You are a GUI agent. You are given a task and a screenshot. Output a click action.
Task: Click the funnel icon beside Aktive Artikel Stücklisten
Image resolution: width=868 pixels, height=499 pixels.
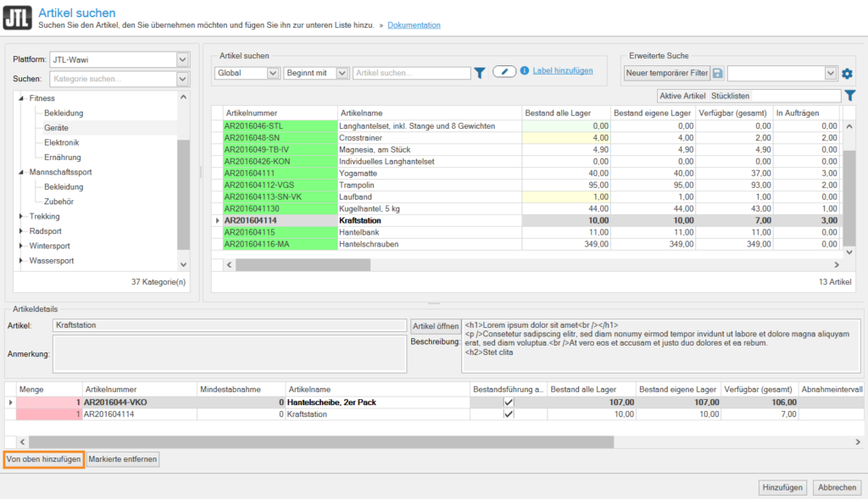tap(850, 96)
